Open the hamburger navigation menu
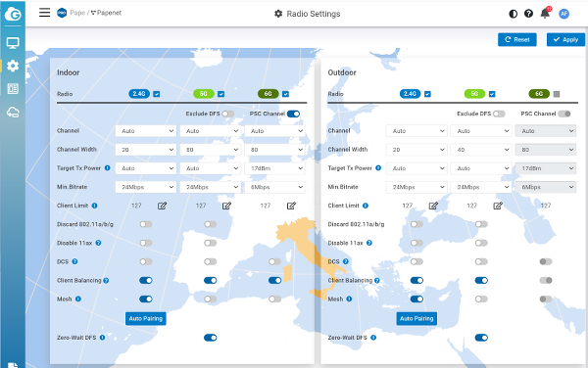The height and width of the screenshot is (368, 588). 45,13
